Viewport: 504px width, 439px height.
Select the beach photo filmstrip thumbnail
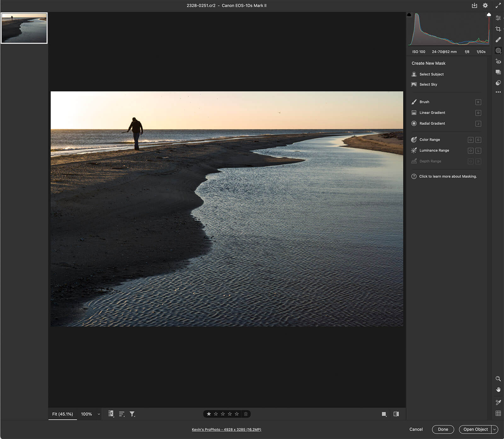(x=24, y=28)
